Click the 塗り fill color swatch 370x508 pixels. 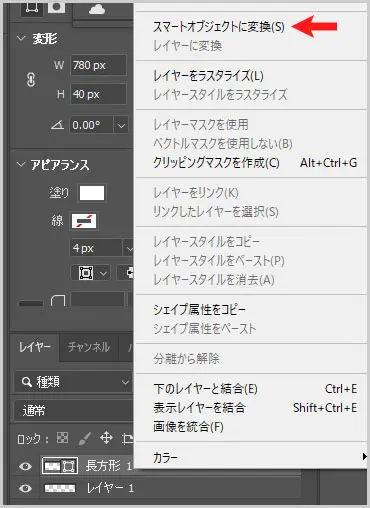(x=92, y=193)
